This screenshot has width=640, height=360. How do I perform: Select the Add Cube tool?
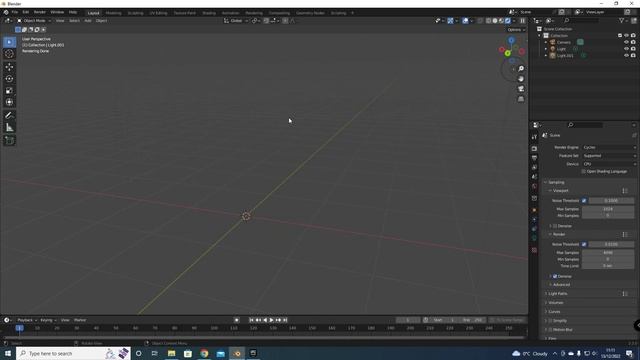coord(9,140)
